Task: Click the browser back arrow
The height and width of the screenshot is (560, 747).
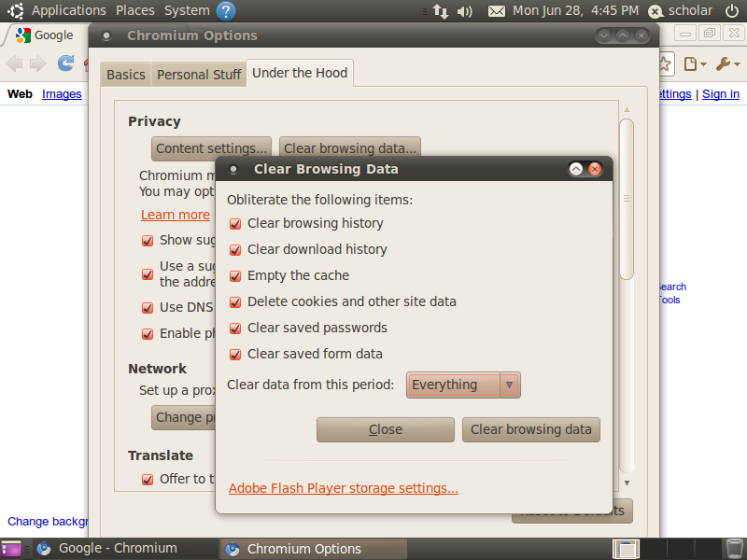Action: tap(15, 63)
